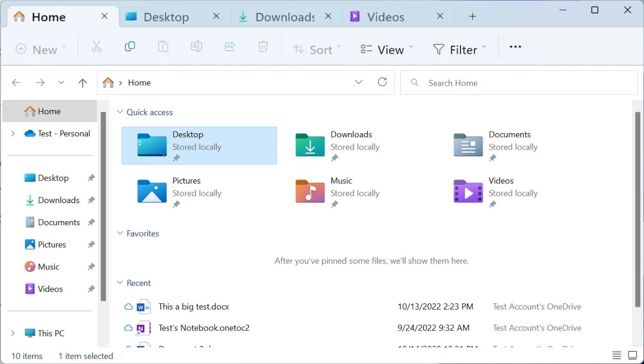Unpin Desktop using its sidebar pin icon

point(91,178)
